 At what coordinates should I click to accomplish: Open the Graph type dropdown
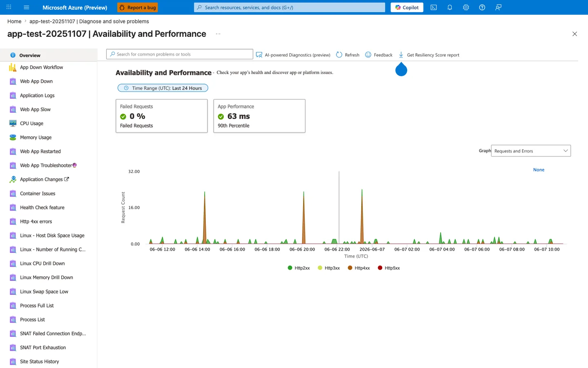tap(531, 151)
